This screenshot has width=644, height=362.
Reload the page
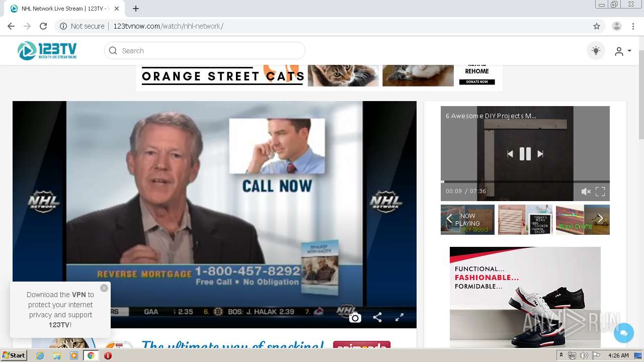click(43, 26)
